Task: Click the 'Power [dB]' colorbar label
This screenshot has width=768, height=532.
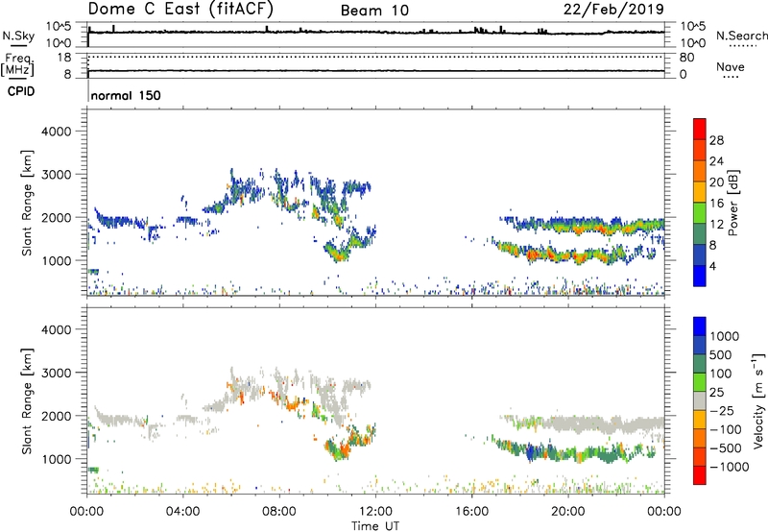Action: pos(732,203)
